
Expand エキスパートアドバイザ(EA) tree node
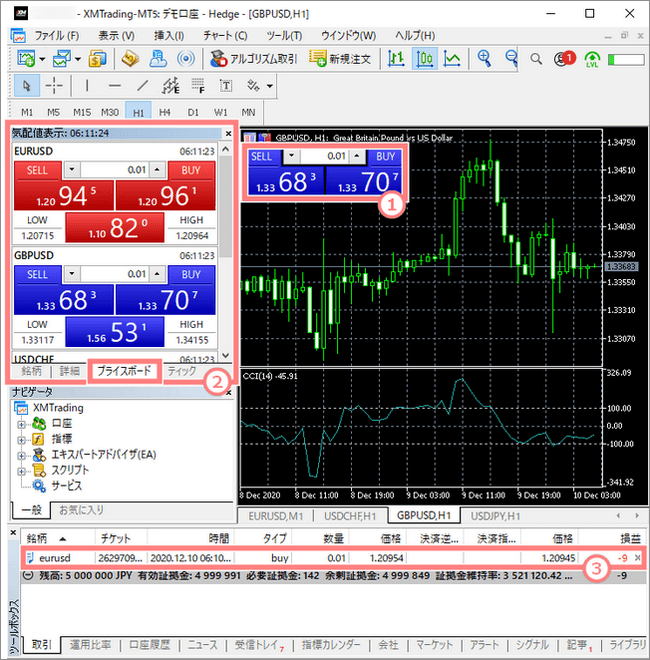[21, 455]
